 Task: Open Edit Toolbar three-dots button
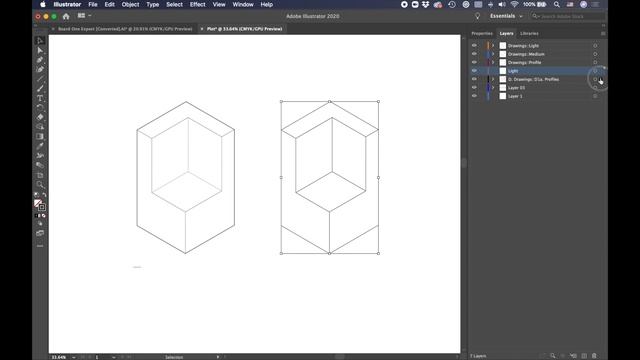coord(40,246)
